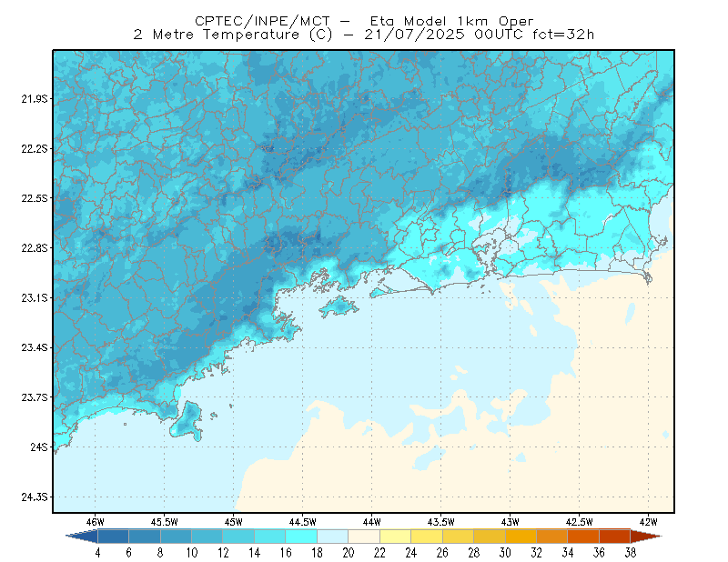Select the '43.5W' longitude label

(441, 522)
